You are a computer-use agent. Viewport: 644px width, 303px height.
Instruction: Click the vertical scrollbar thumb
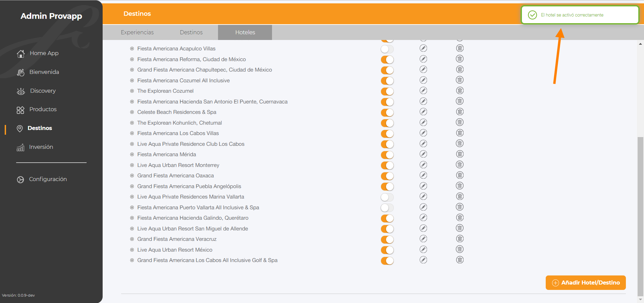641,216
